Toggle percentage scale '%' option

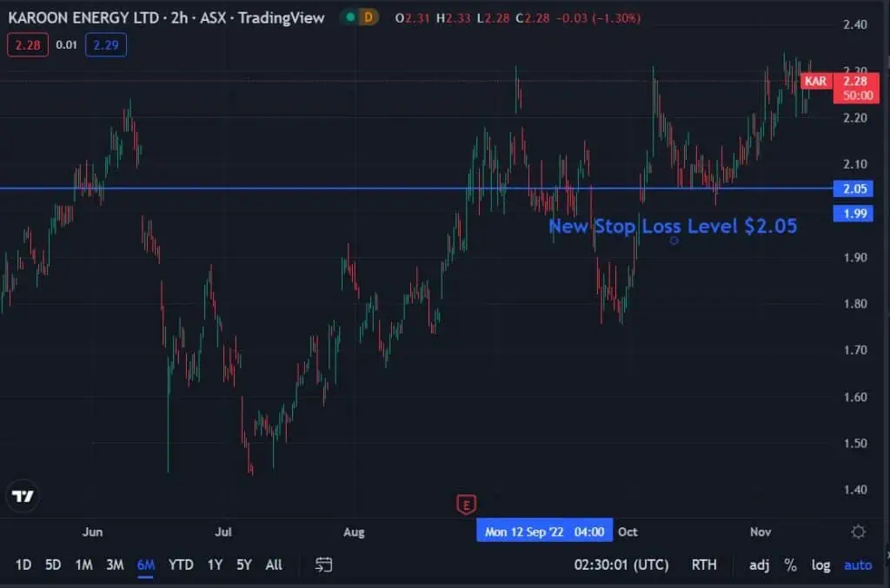point(790,565)
